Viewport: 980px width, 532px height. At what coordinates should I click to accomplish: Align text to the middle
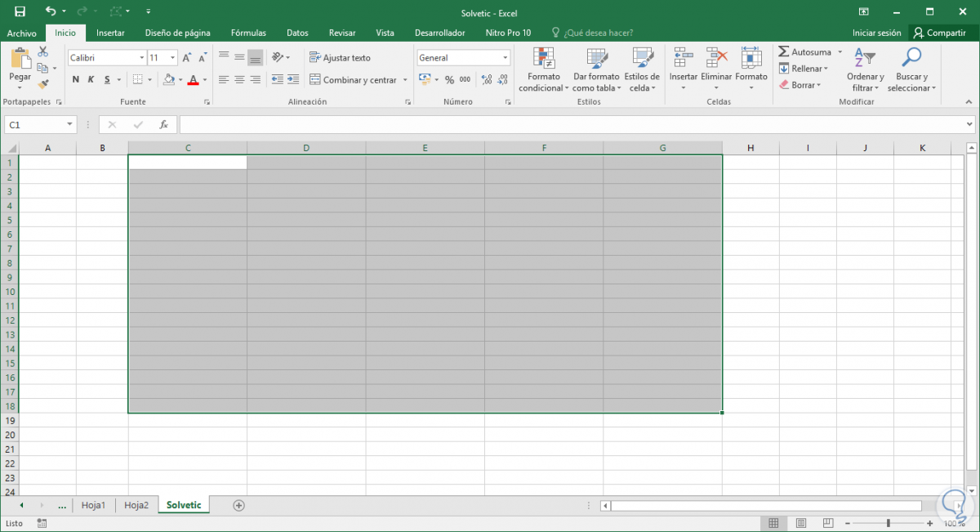pyautogui.click(x=239, y=57)
